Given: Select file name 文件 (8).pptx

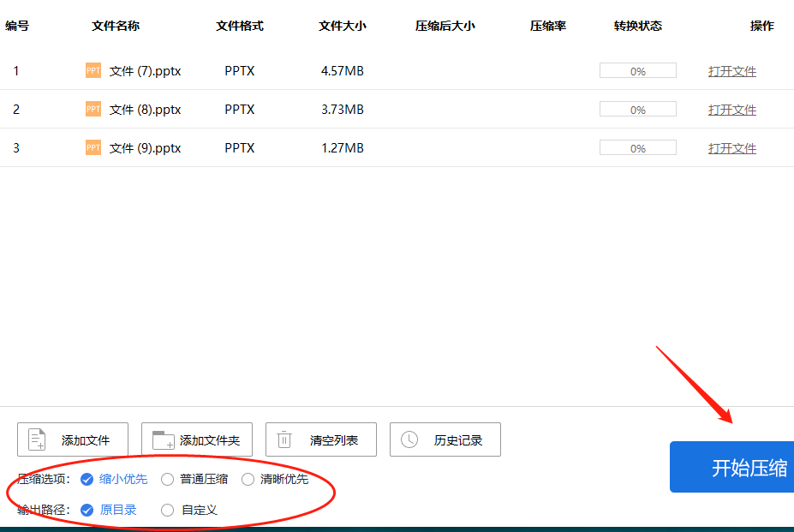Looking at the screenshot, I should pyautogui.click(x=146, y=110).
